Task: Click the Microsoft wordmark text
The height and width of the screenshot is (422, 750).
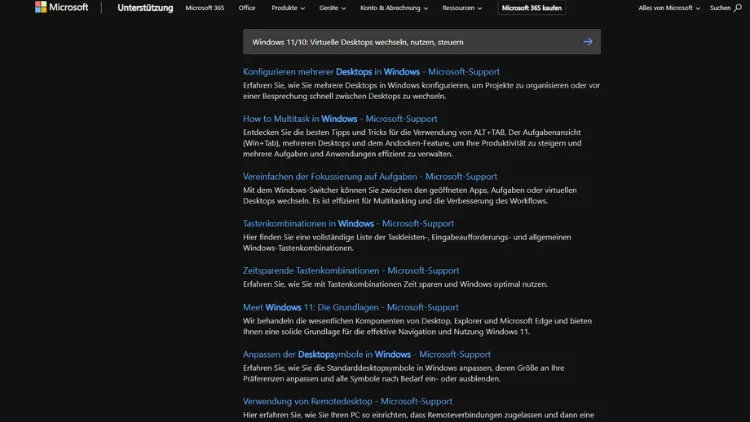Action: 69,7
